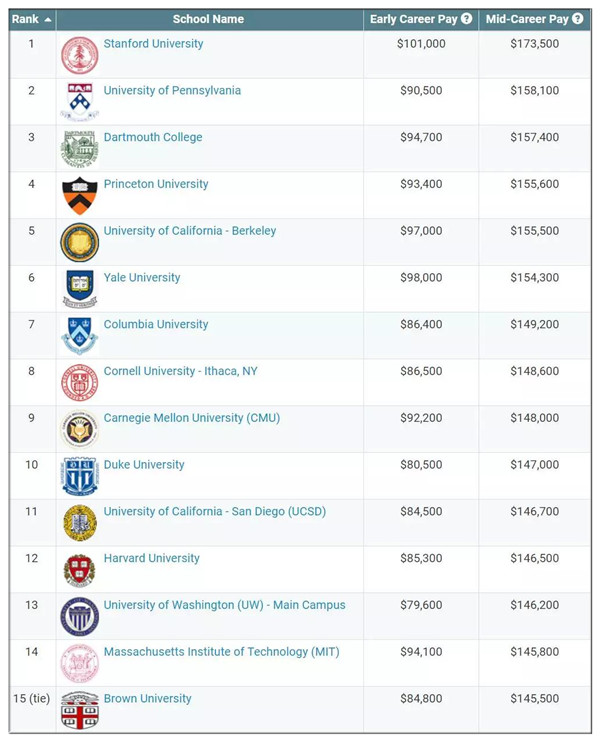Click the University of Washington seal logo

(79, 617)
